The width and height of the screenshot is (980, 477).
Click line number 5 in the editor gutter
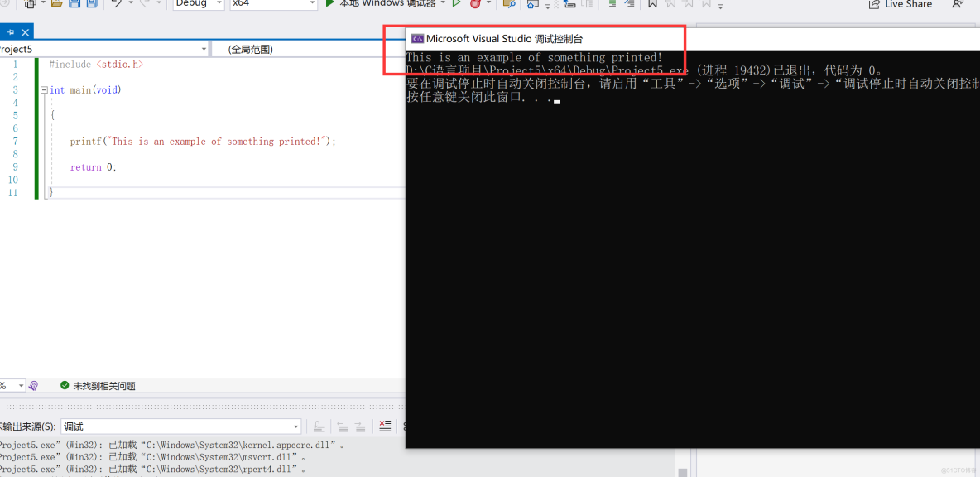tap(15, 116)
